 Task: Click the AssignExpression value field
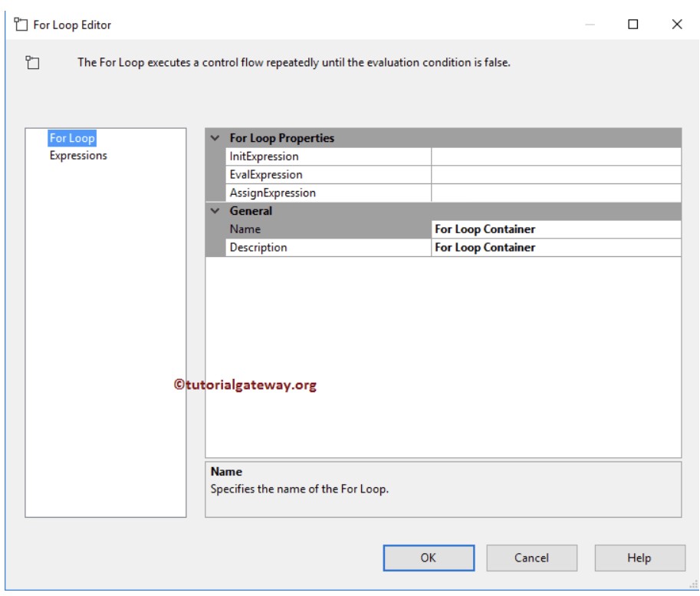click(556, 193)
